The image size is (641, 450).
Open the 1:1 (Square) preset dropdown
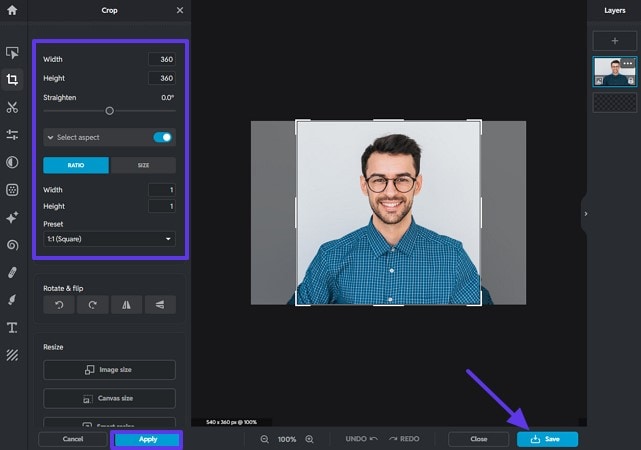pos(110,239)
